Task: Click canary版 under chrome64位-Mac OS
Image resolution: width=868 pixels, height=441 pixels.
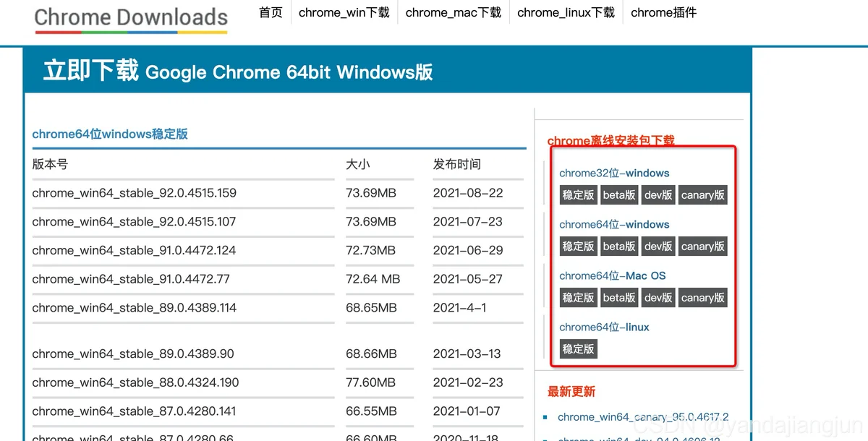Action: 702,298
